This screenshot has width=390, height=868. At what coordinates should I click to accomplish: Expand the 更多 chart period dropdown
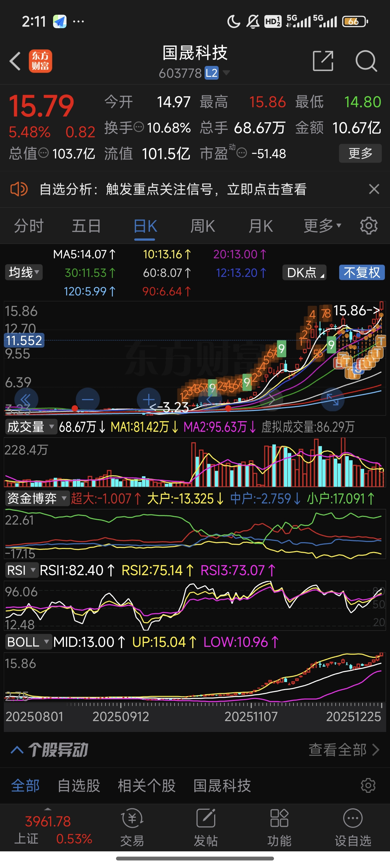[322, 226]
